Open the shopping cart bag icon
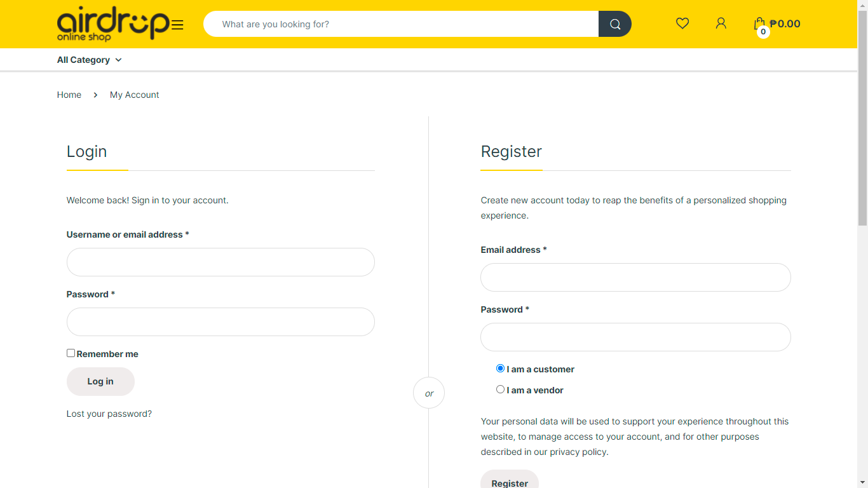 pos(759,24)
